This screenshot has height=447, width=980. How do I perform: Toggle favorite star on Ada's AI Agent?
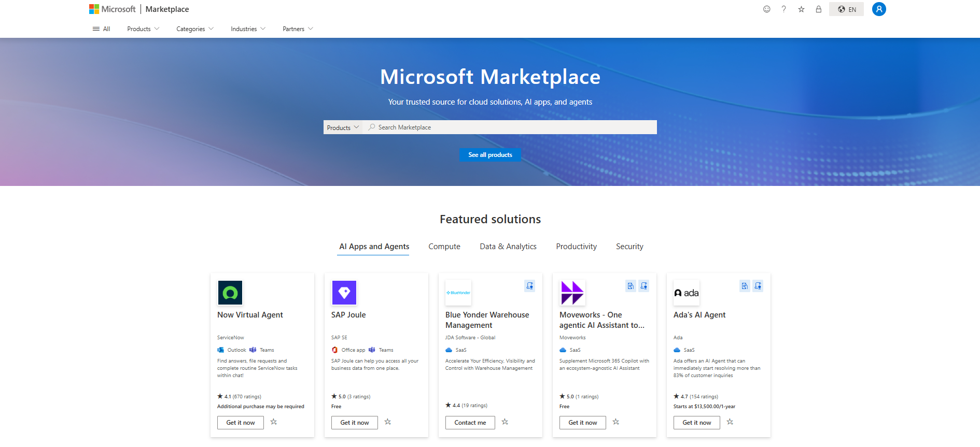point(730,422)
